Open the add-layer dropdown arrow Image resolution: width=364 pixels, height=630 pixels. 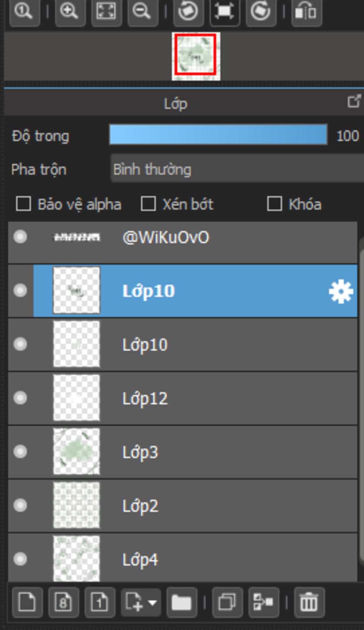pos(152,603)
